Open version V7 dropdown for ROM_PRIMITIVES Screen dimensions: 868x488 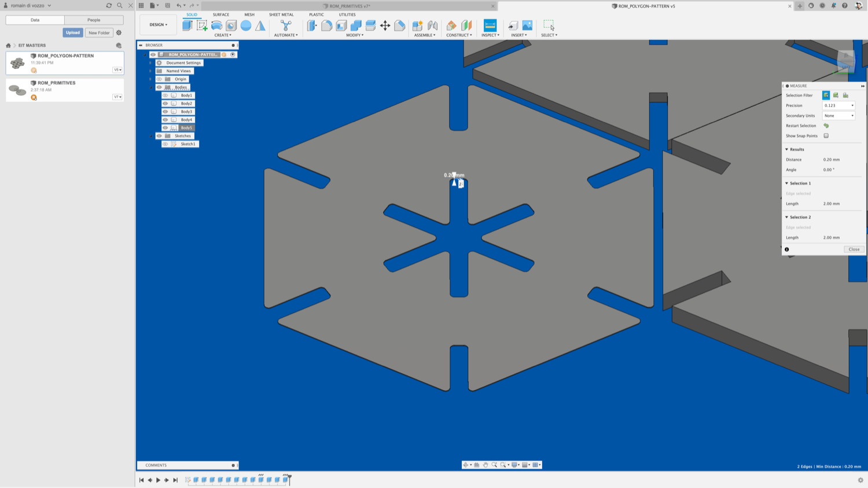pyautogui.click(x=117, y=97)
